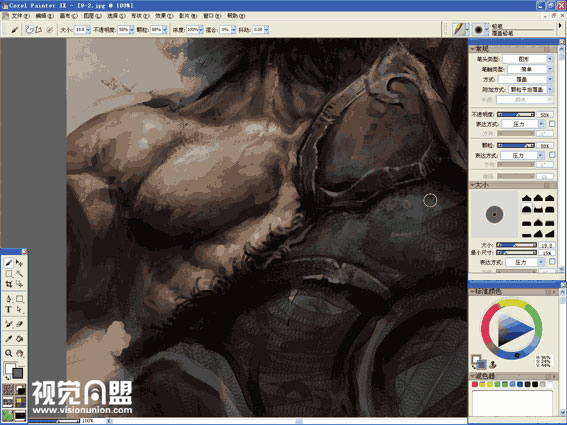Open the 编辑 Edit menu
The height and width of the screenshot is (425, 567).
tap(44, 16)
